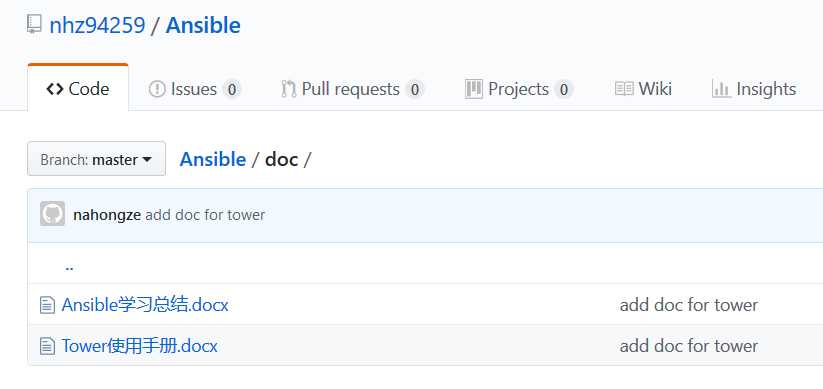The image size is (823, 389).
Task: Open the nhz94259 user profile link
Action: click(x=97, y=25)
